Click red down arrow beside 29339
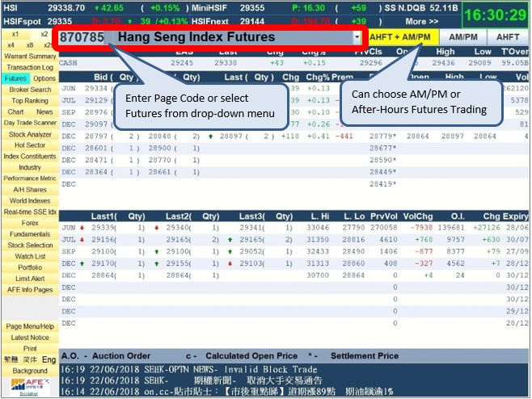Image resolution: width=532 pixels, height=399 pixels. pyautogui.click(x=82, y=228)
